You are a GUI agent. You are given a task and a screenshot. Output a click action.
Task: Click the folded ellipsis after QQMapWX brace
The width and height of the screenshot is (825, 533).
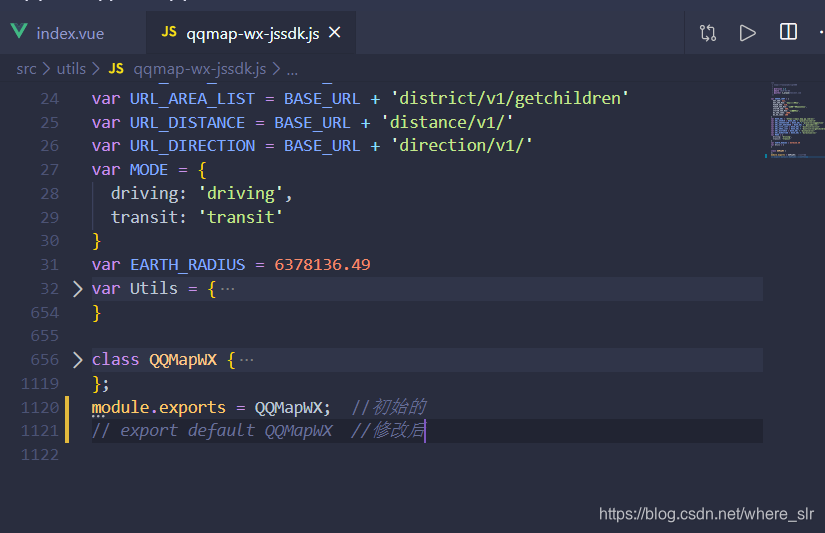[246, 360]
